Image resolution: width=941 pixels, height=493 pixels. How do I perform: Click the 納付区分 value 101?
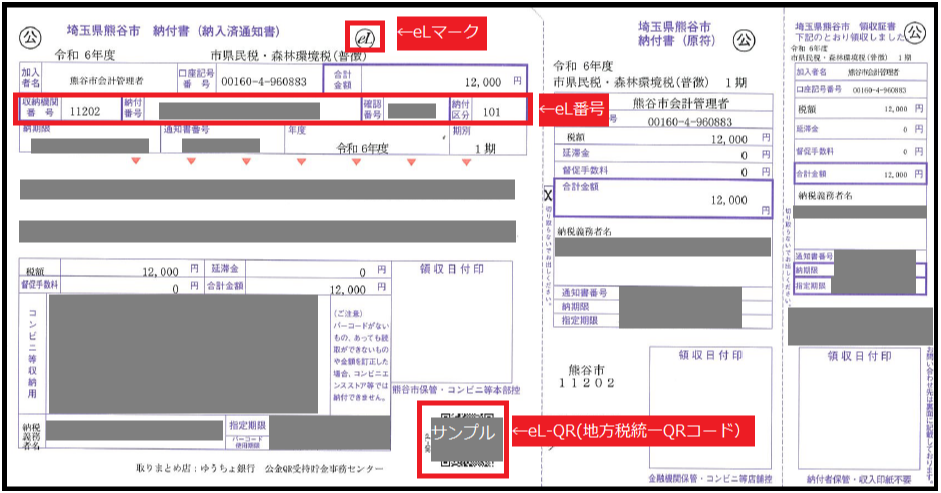491,112
